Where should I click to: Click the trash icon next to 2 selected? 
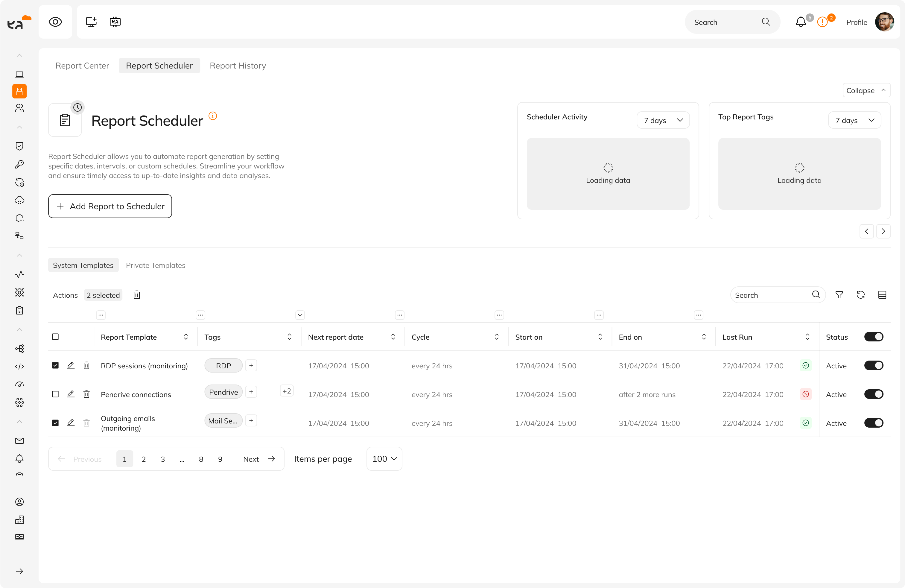[137, 295]
